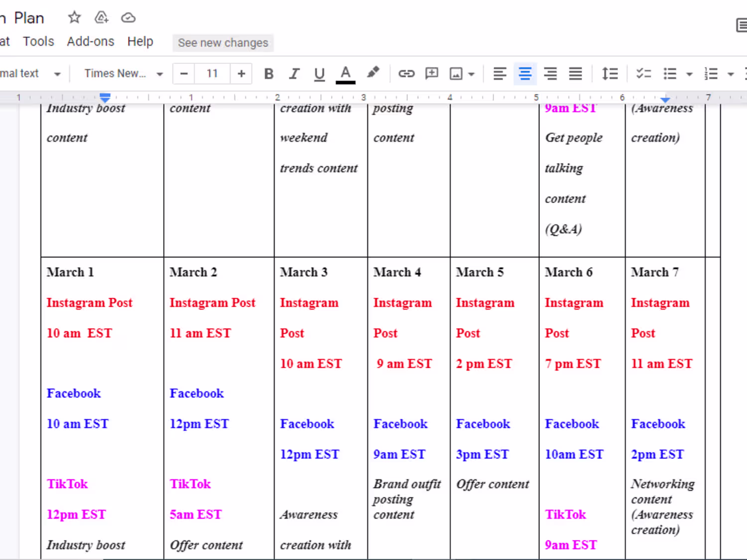Open the Tools menu
The width and height of the screenshot is (747, 560).
coord(38,41)
